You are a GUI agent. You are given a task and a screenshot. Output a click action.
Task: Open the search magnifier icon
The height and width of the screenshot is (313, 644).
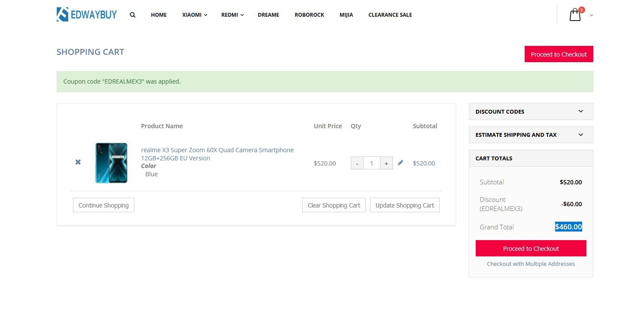pos(133,15)
